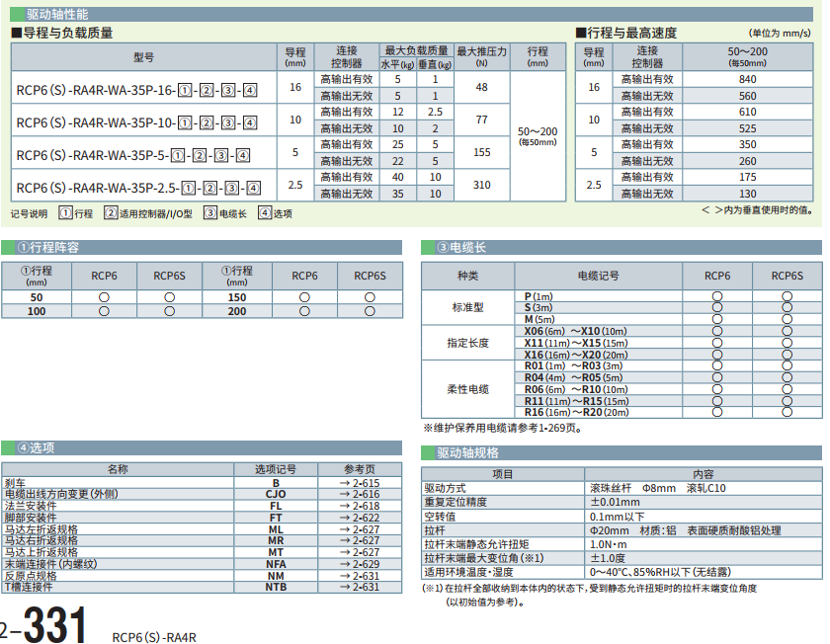Open reference page 2-631 for NTB
The width and height of the screenshot is (830, 644).
coord(360,587)
